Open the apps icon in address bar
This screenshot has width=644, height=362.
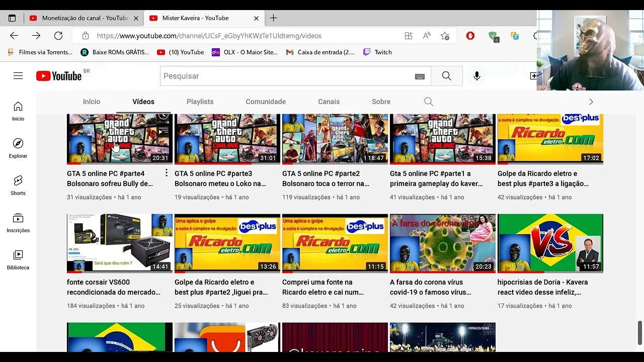[409, 36]
